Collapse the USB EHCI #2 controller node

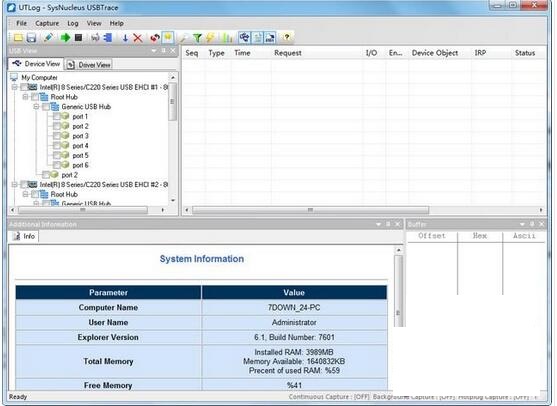click(15, 184)
